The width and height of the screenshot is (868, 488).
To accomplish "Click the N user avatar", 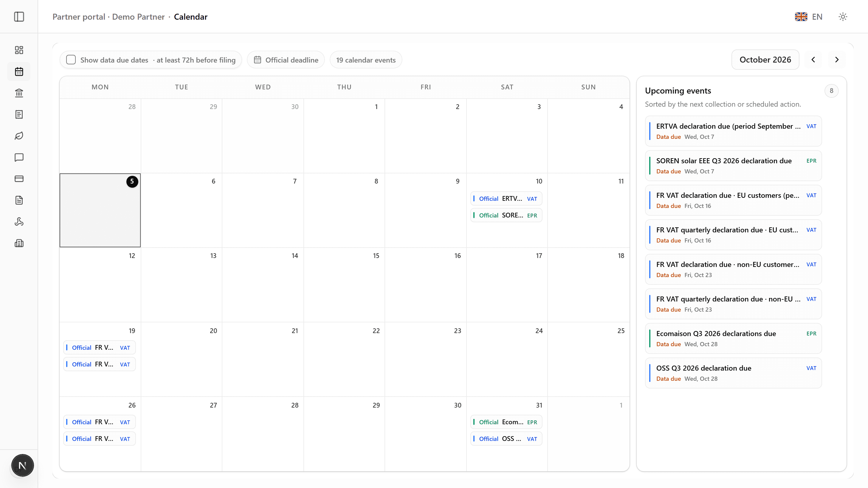I will [x=23, y=465].
